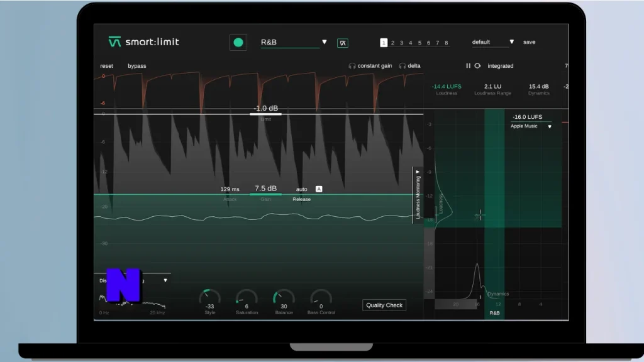Reset the limiter settings

coord(106,65)
